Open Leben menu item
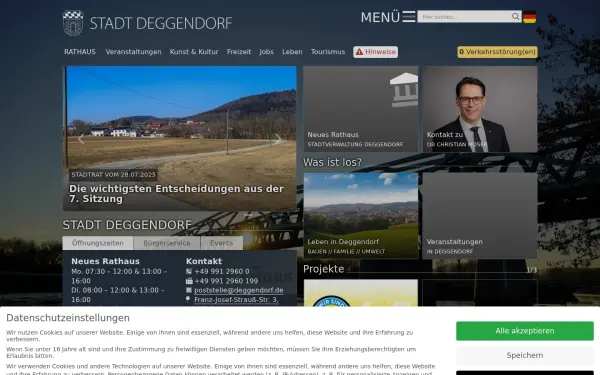This screenshot has height=375, width=600. 292,52
